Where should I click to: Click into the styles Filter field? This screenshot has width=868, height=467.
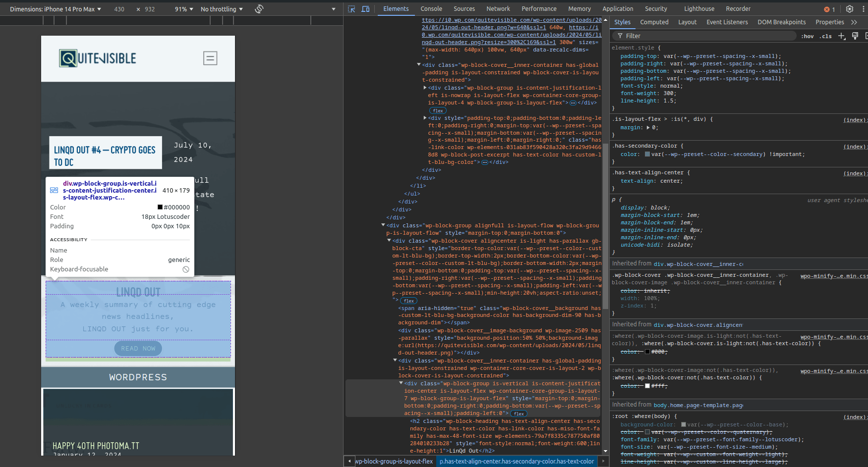(x=704, y=36)
